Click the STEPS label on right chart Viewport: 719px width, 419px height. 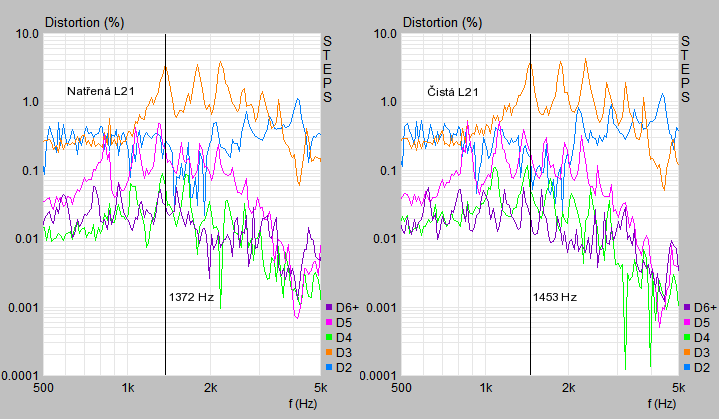[685, 69]
